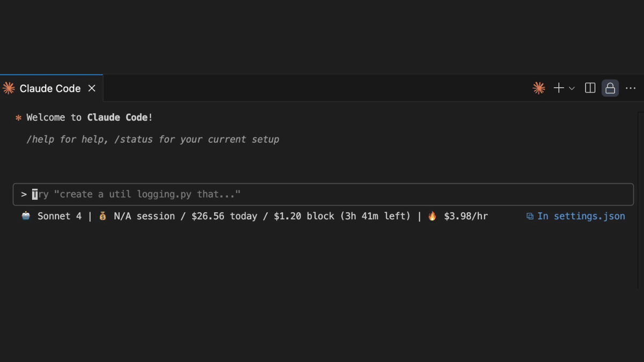Close the Claude Code tab
Screen dimensions: 644x362
point(92,88)
